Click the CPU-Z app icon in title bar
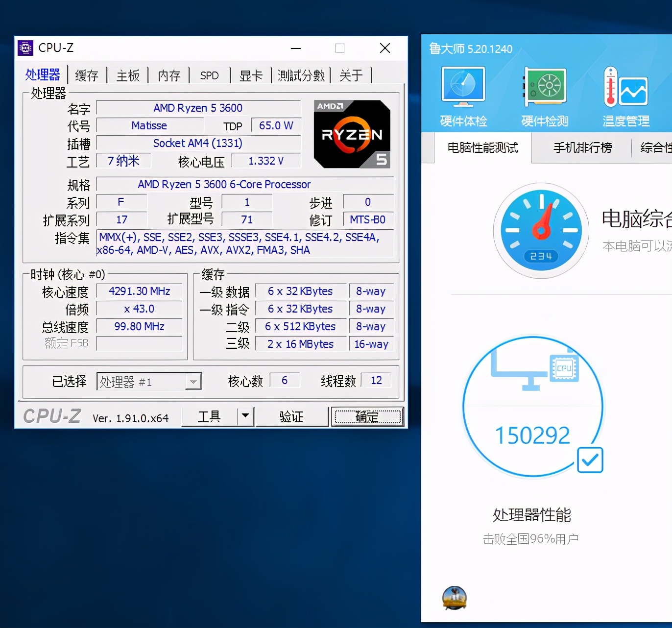Screen dimensions: 672x628 pos(25,48)
